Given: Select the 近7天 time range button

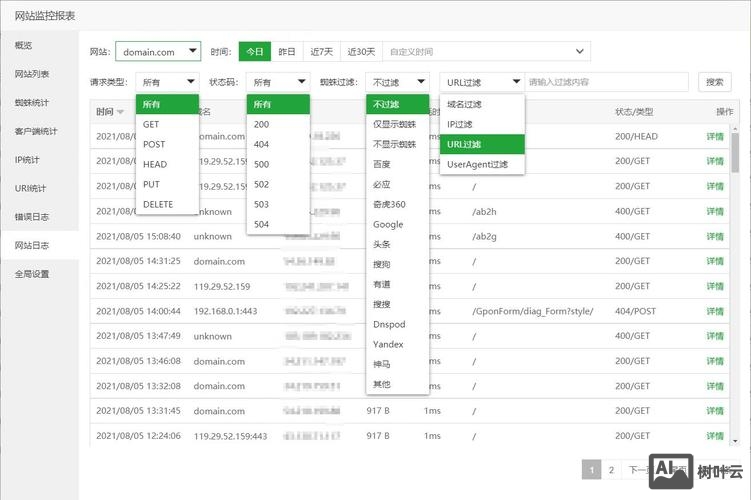Looking at the screenshot, I should (x=321, y=52).
